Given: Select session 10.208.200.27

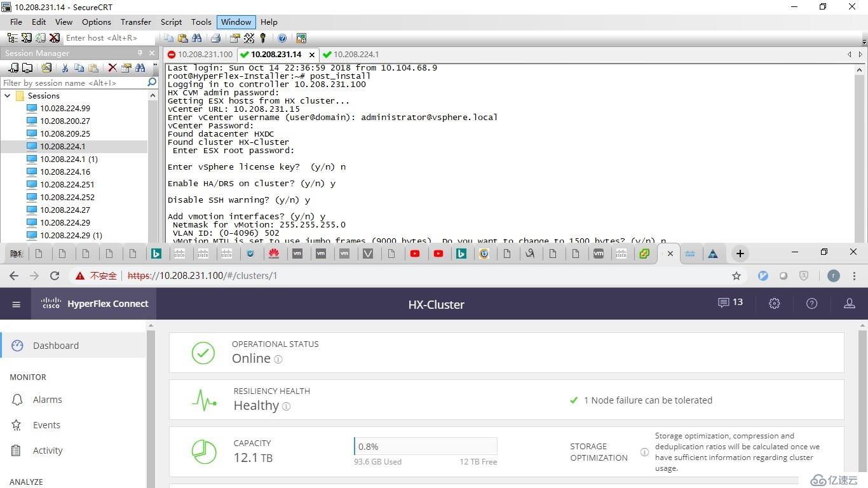Looking at the screenshot, I should (x=65, y=121).
